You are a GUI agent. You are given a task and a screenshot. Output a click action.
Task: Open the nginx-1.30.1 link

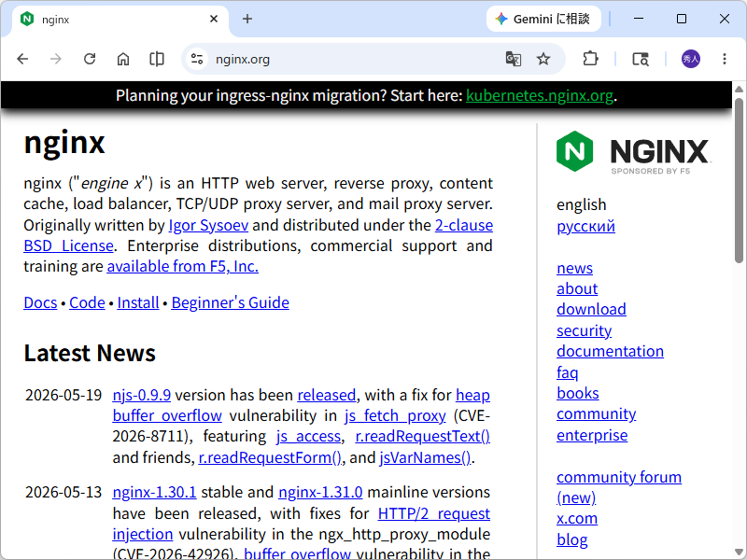(154, 493)
